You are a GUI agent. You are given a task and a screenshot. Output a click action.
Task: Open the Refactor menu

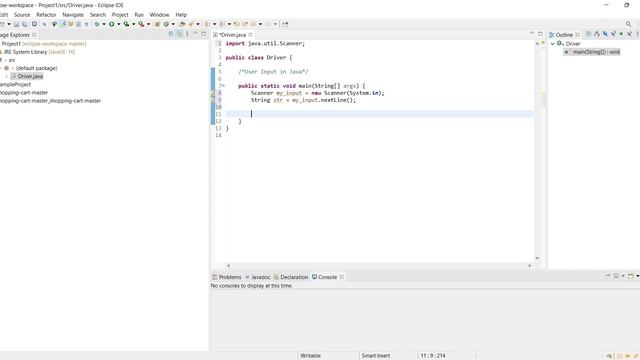pyautogui.click(x=46, y=15)
